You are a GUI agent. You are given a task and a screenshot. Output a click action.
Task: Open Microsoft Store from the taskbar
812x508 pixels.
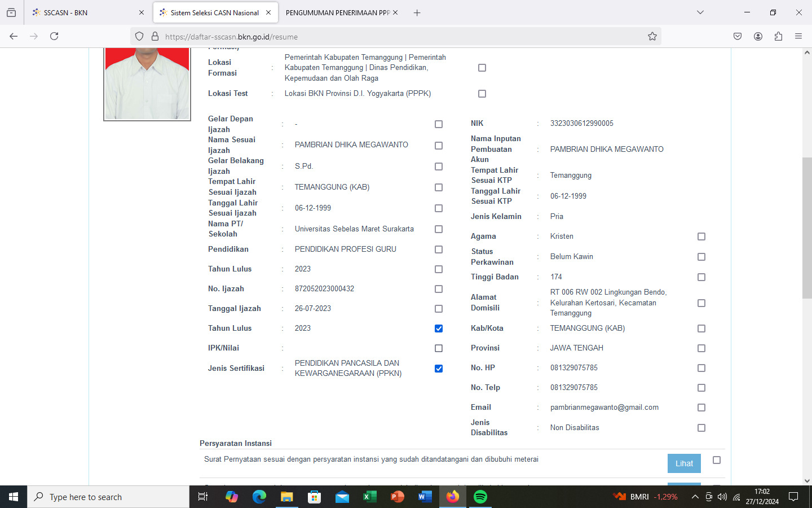(315, 497)
